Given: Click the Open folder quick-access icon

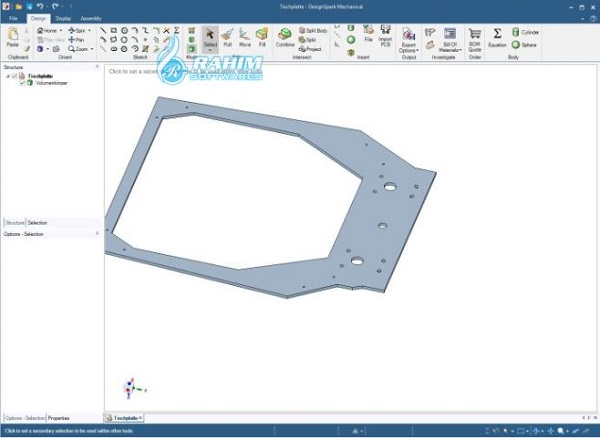Looking at the screenshot, I should (x=18, y=7).
